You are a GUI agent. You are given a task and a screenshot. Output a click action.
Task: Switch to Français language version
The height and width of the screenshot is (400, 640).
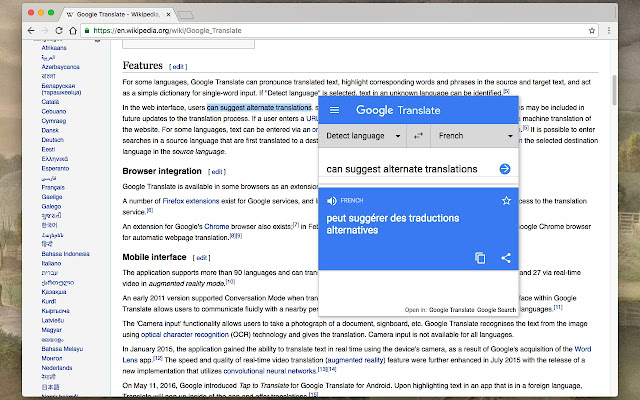click(53, 188)
